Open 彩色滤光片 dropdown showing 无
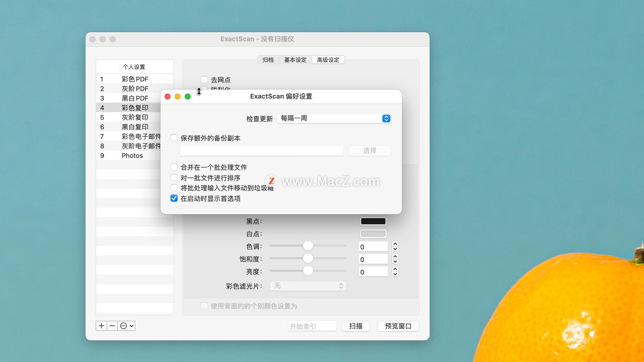 tap(308, 286)
